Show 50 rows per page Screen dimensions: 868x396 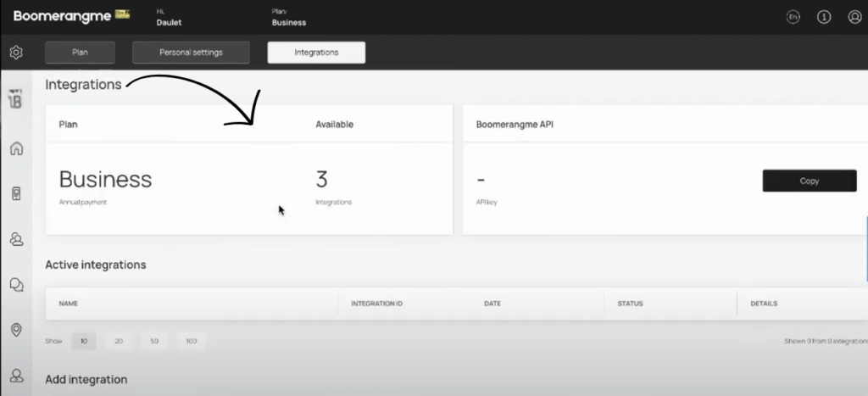154,341
